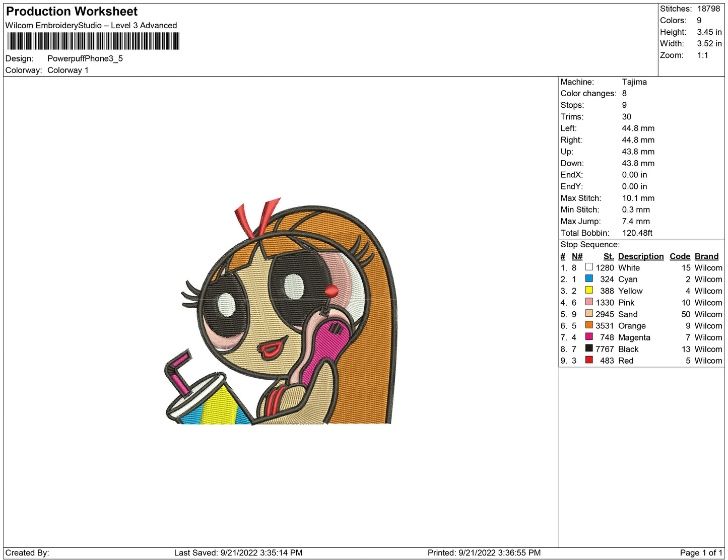
Task: Click the Black thread color swatch
Action: [x=589, y=348]
